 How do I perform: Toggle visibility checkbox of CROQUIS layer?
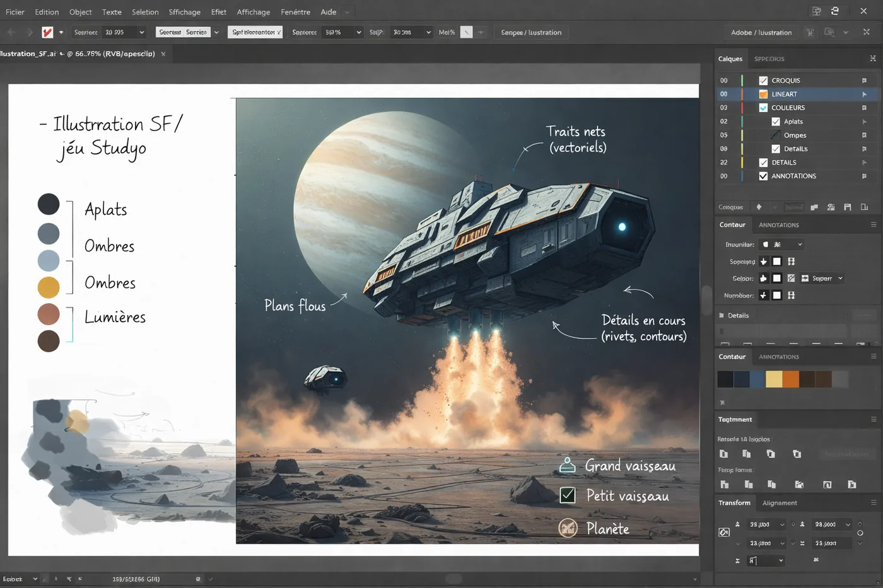[x=763, y=81]
